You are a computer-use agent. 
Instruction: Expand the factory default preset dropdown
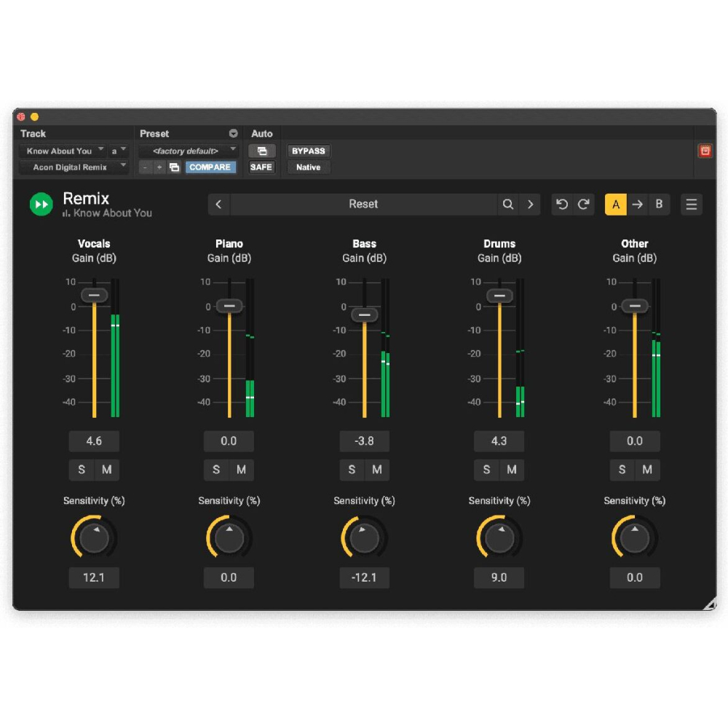(x=189, y=151)
